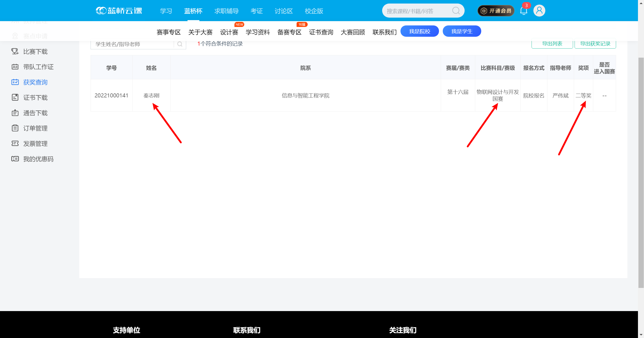This screenshot has width=644, height=338.
Task: Open 订单管理 via its sidebar icon
Action: [15, 128]
